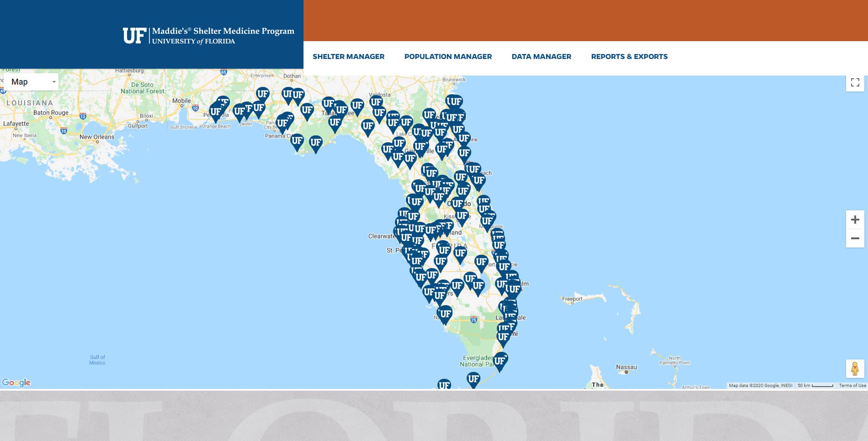Click the De Soto National Forest label
The width and height of the screenshot is (868, 441).
coord(142,88)
